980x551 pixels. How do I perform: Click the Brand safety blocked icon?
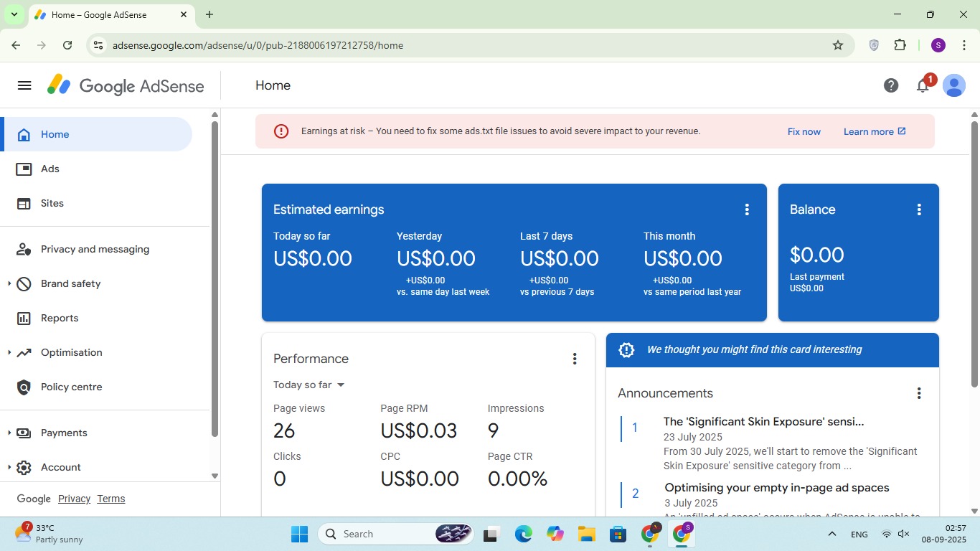tap(24, 283)
